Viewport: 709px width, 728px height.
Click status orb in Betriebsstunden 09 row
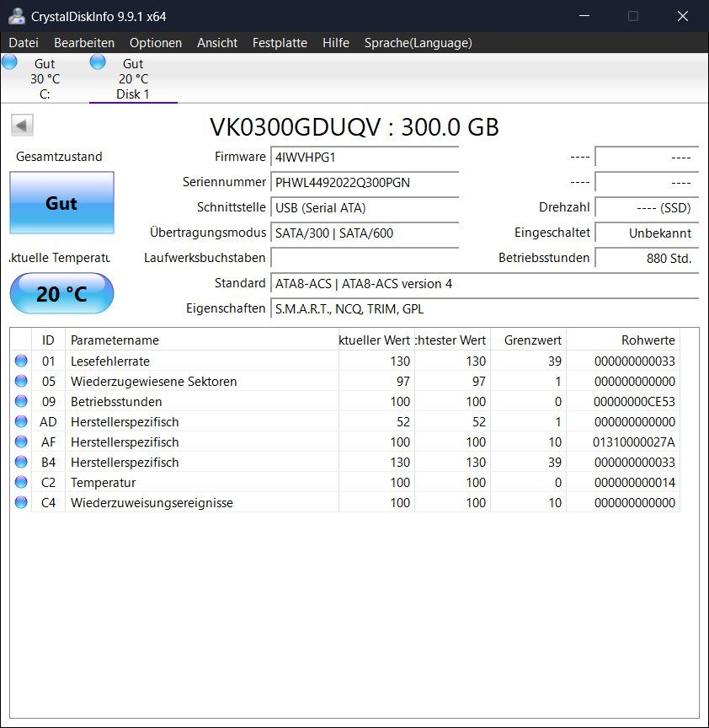coord(21,401)
